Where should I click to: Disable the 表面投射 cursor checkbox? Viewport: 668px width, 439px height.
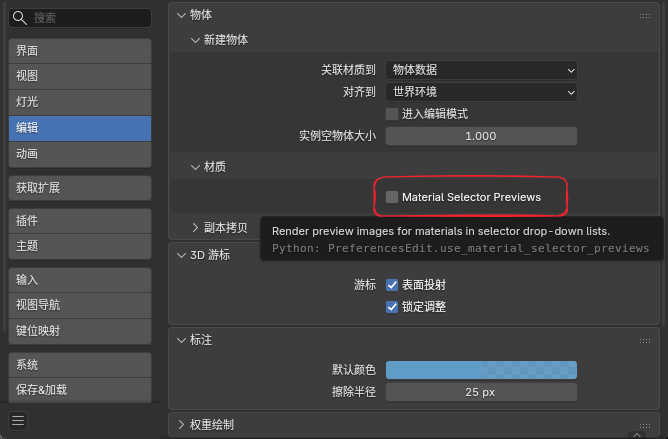point(392,285)
